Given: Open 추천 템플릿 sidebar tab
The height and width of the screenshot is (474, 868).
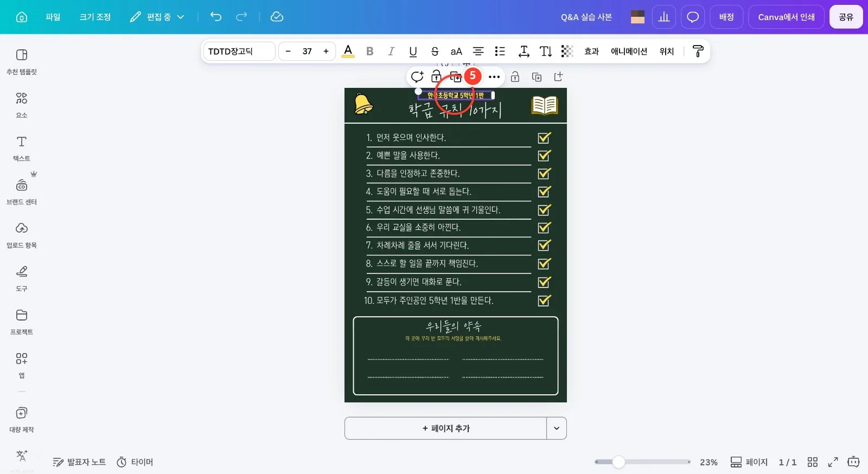Looking at the screenshot, I should point(22,62).
